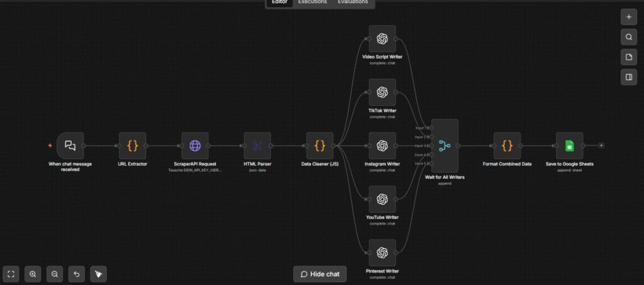644x285 pixels.
Task: Add node after Save to Google Sheets
Action: 601,145
